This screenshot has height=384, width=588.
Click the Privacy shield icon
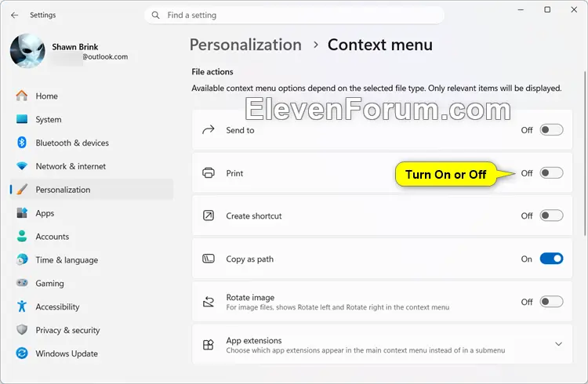tap(22, 330)
